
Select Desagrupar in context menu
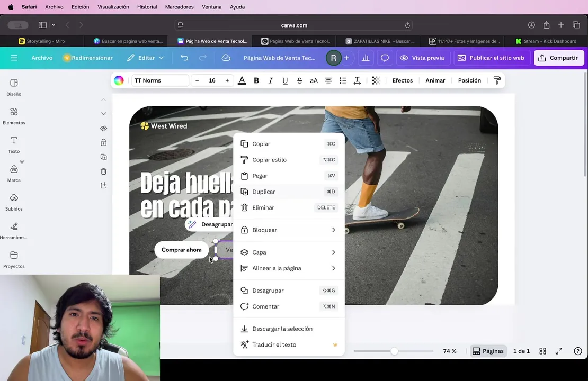pyautogui.click(x=289, y=291)
